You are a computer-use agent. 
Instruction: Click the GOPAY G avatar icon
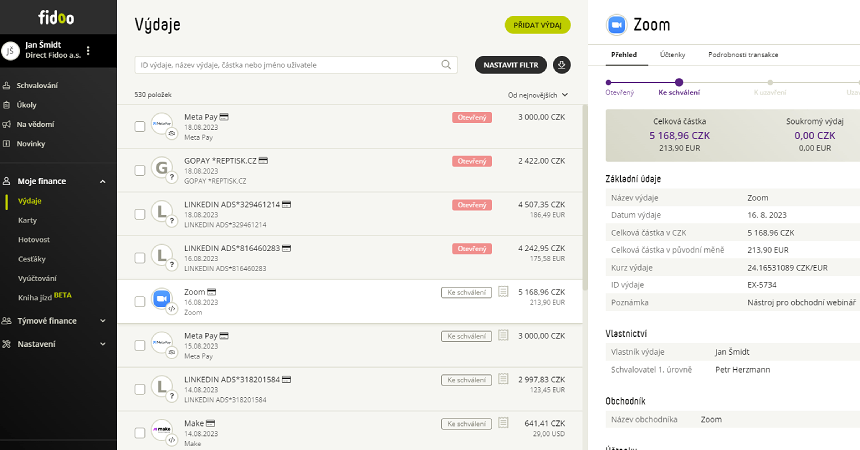click(x=162, y=168)
